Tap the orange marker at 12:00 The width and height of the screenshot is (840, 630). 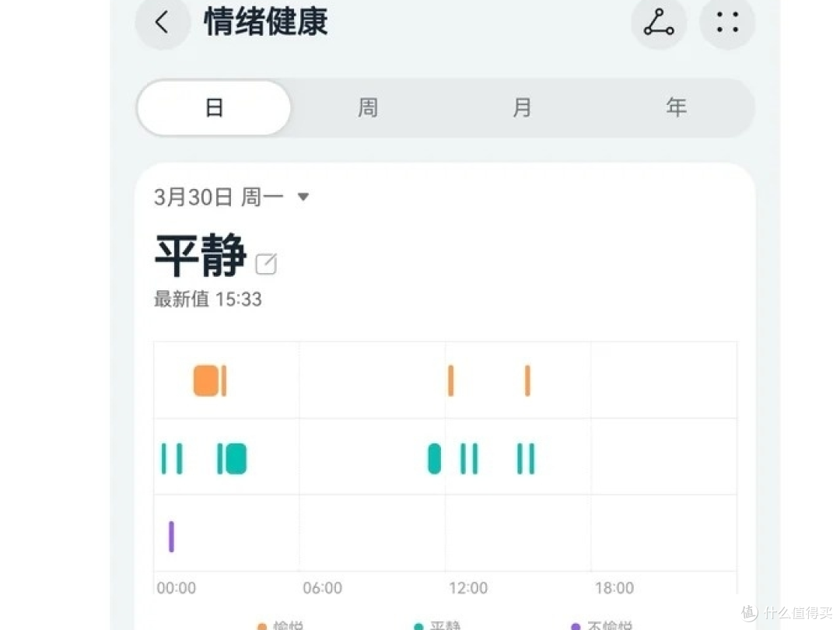(450, 381)
